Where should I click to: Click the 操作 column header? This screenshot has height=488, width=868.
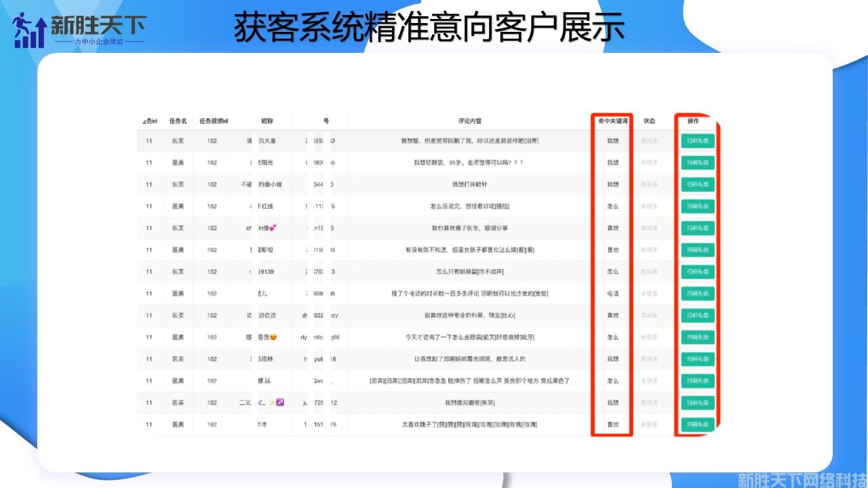pos(693,121)
